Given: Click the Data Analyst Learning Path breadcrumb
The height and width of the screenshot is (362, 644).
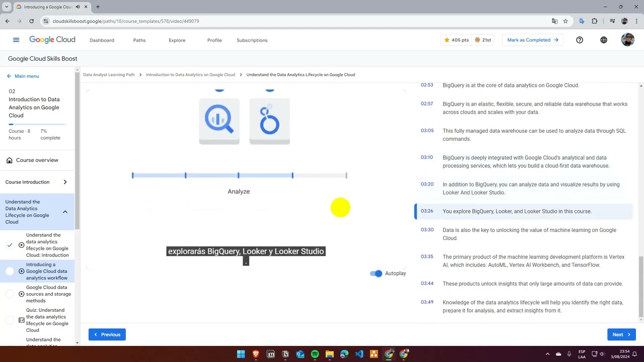Looking at the screenshot, I should (109, 74).
